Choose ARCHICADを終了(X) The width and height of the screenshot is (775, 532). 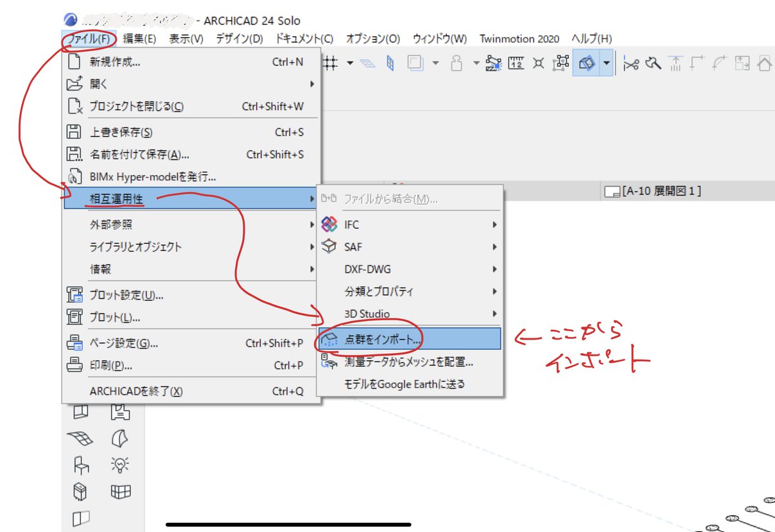191,391
